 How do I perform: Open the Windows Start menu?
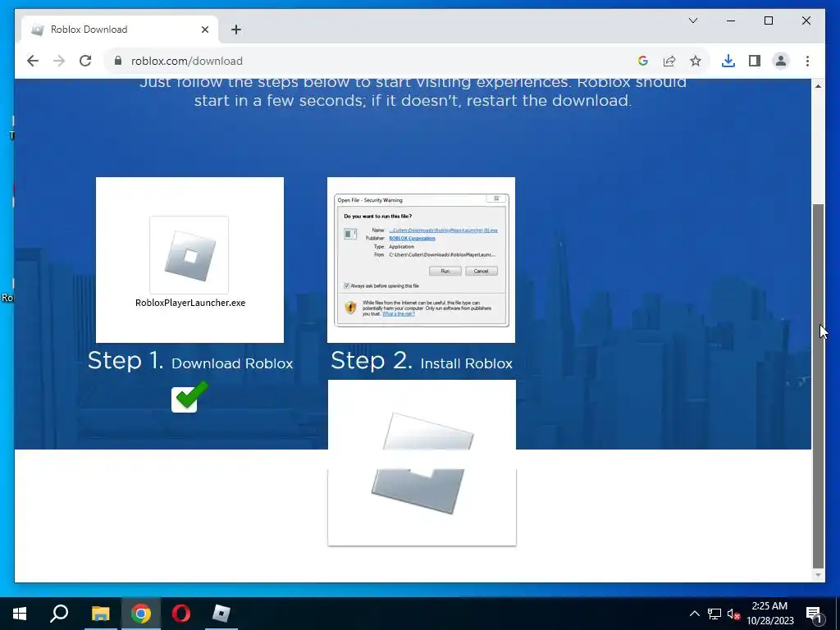[20, 614]
